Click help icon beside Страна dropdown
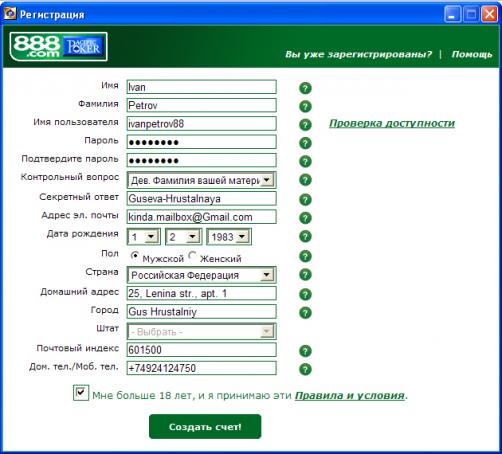 point(305,275)
